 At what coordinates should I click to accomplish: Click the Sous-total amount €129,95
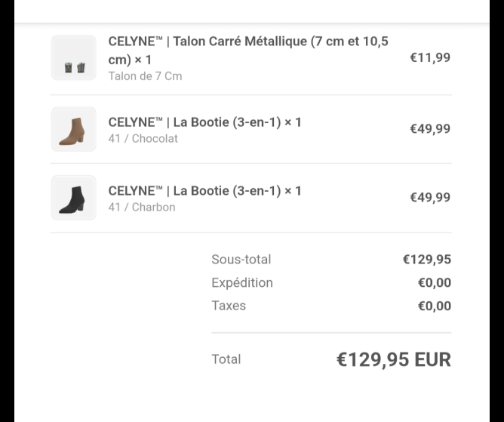pos(427,259)
